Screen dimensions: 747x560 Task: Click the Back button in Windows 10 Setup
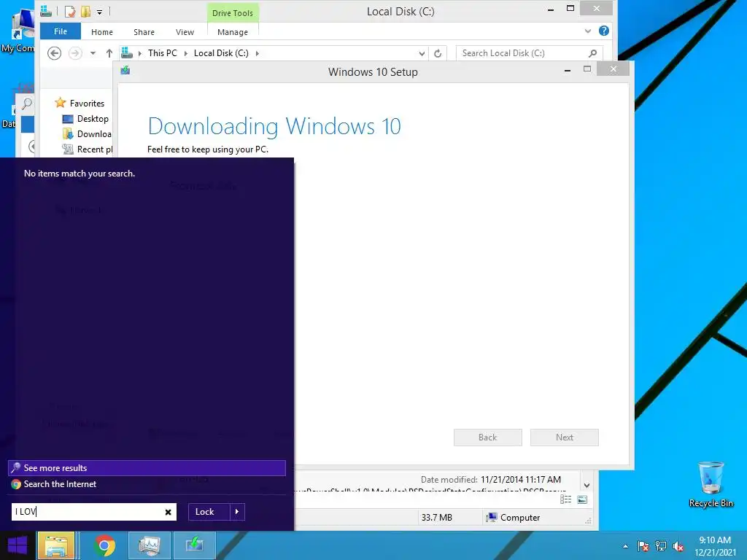pos(487,437)
